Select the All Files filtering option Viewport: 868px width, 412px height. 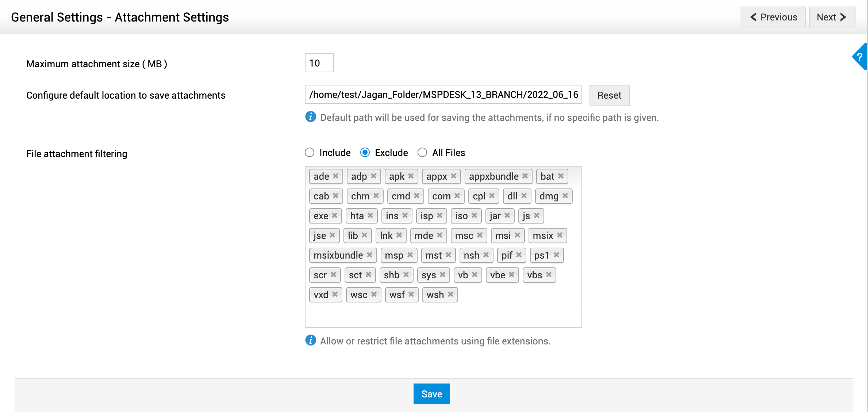[x=422, y=152]
